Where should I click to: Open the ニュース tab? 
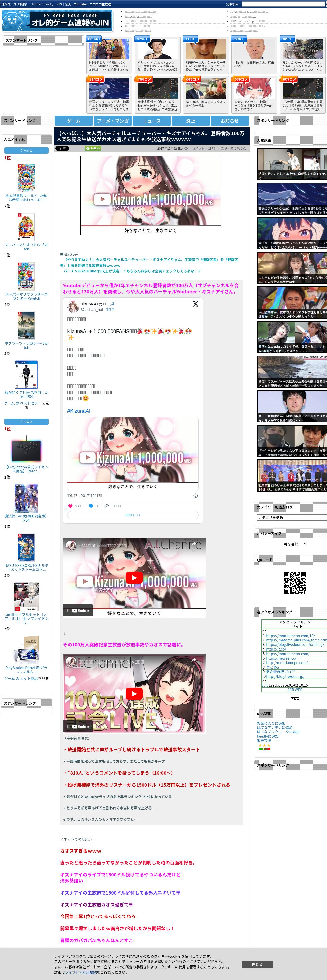[152, 121]
